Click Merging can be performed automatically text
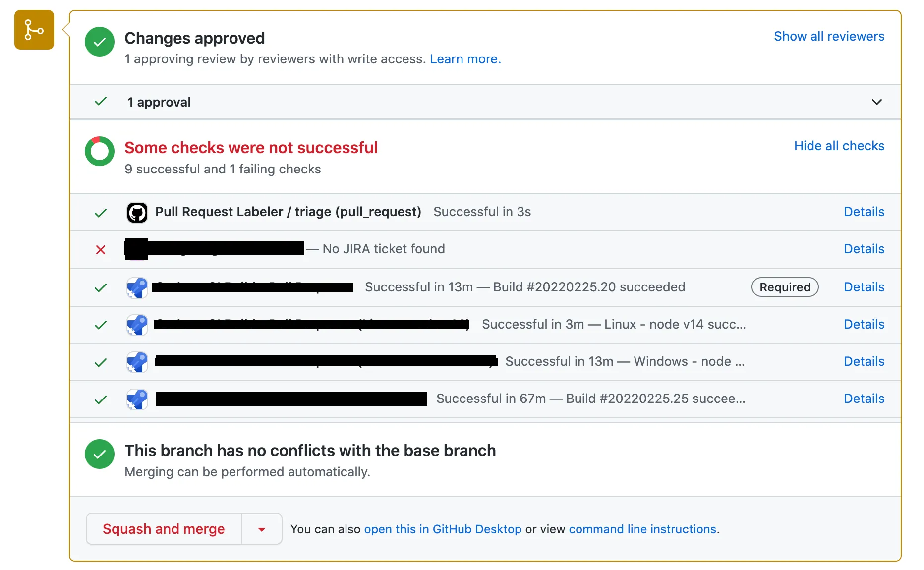 point(247,472)
